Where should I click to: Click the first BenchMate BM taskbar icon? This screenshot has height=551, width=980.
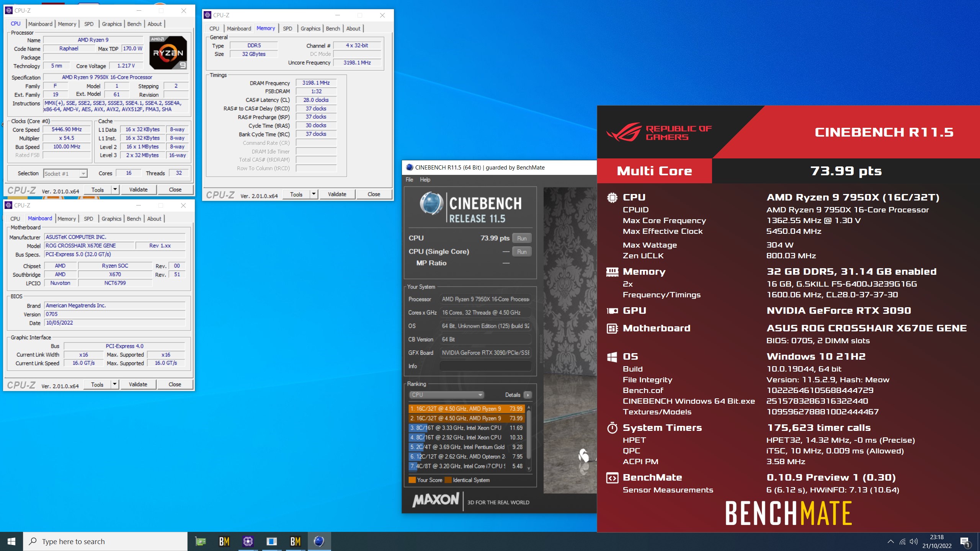tap(224, 541)
